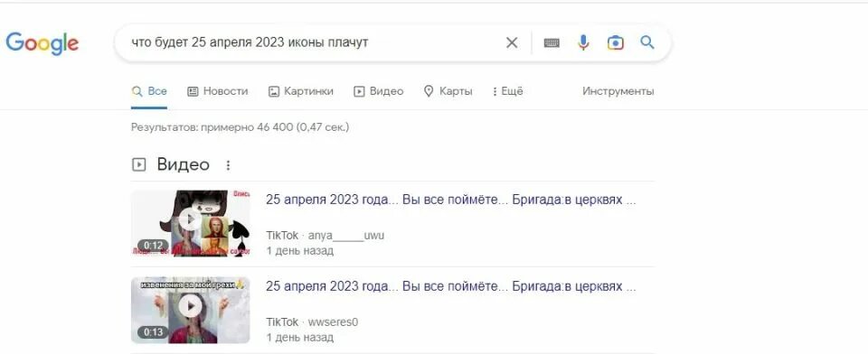Screen dimensions: 868x354
Task: Switch to the Новости tab
Action: click(218, 91)
